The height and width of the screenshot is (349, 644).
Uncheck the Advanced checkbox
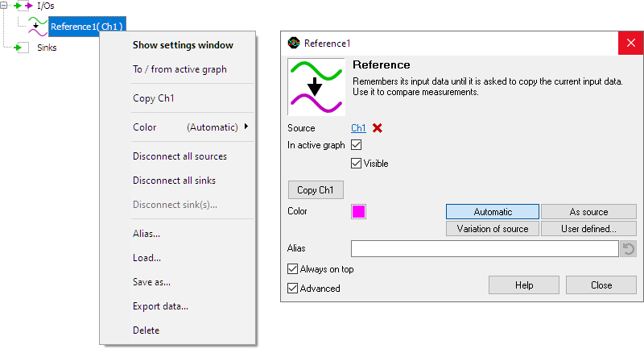coord(292,289)
